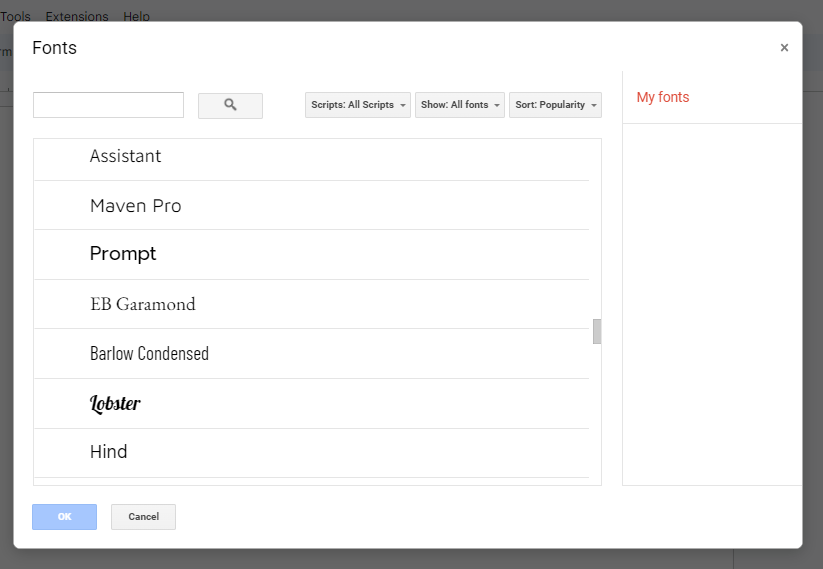Viewport: 823px width, 569px height.
Task: Open the Tools menu
Action: click(15, 16)
